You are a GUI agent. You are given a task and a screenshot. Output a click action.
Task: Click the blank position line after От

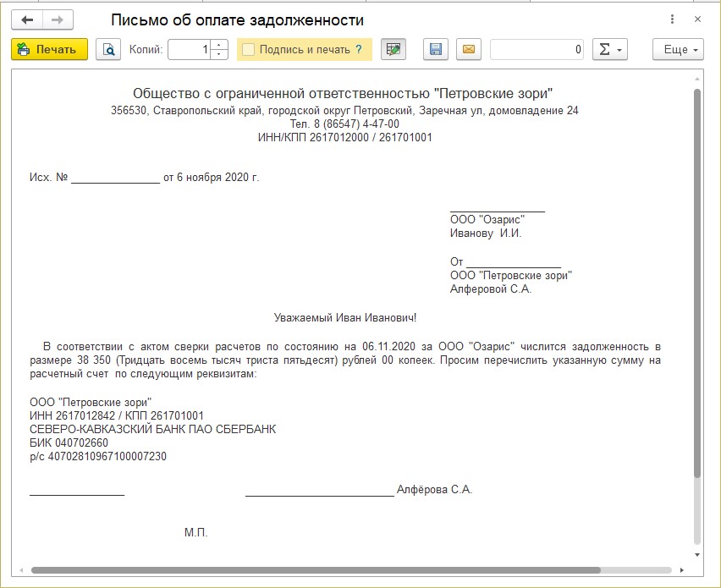[514, 262]
